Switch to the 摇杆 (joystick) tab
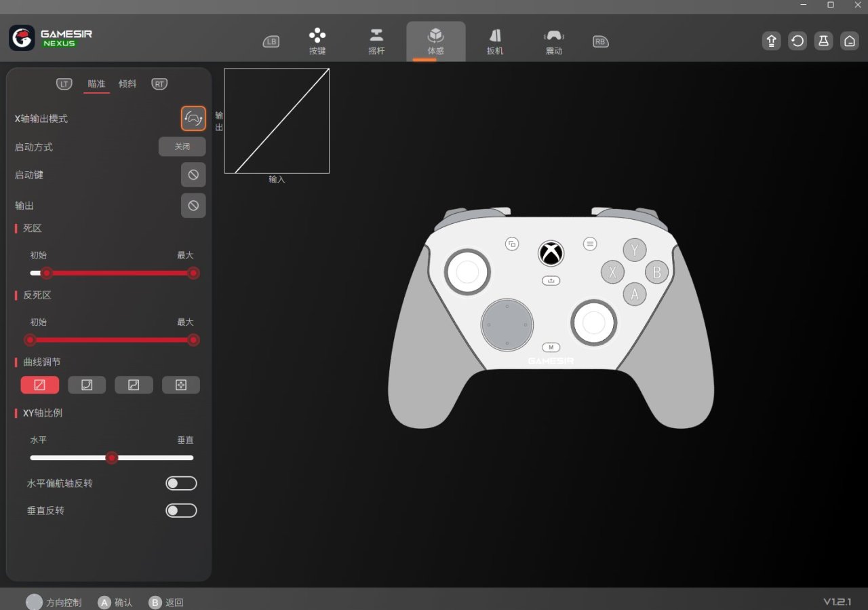868x610 pixels. click(x=376, y=41)
